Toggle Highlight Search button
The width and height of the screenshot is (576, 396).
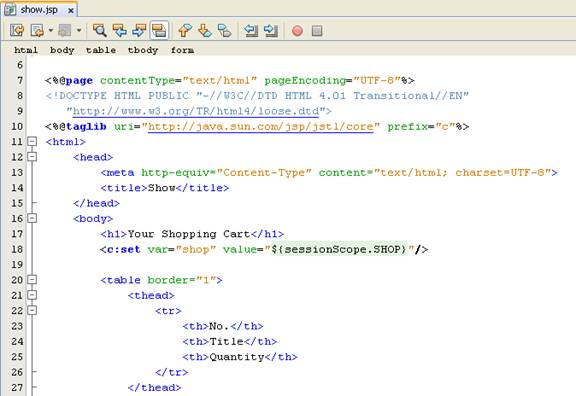click(x=159, y=30)
